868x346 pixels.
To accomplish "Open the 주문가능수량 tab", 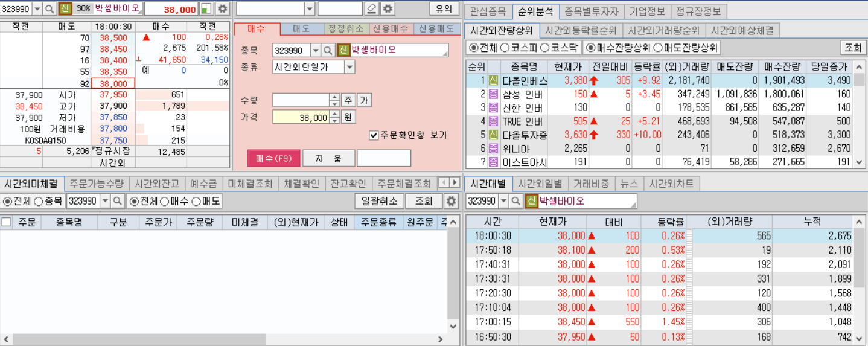I will (x=97, y=184).
